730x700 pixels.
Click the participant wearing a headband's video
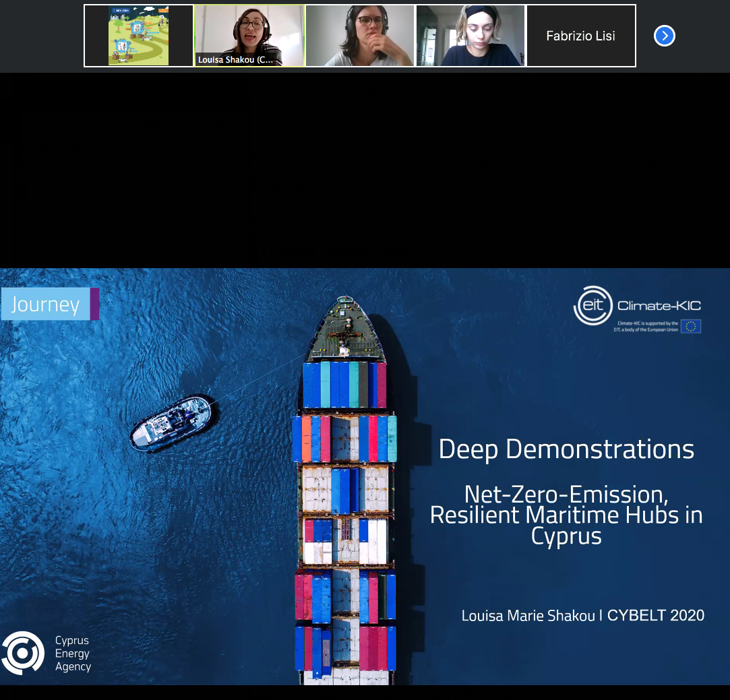click(470, 35)
